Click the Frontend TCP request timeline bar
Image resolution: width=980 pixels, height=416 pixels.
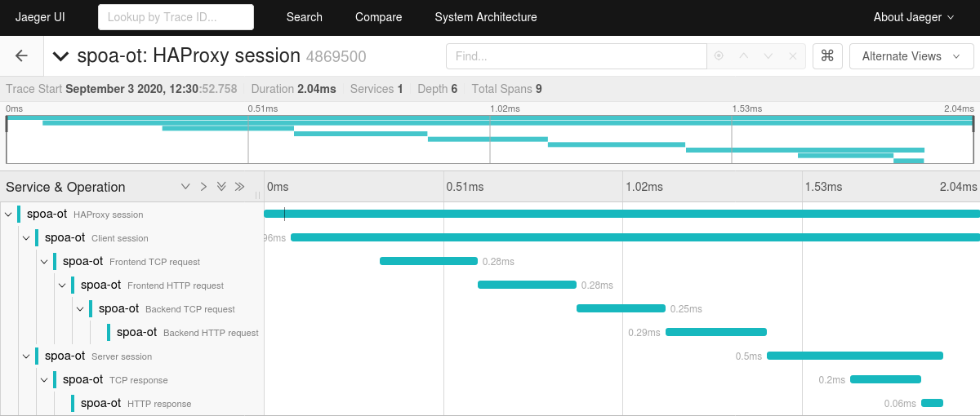tap(429, 261)
